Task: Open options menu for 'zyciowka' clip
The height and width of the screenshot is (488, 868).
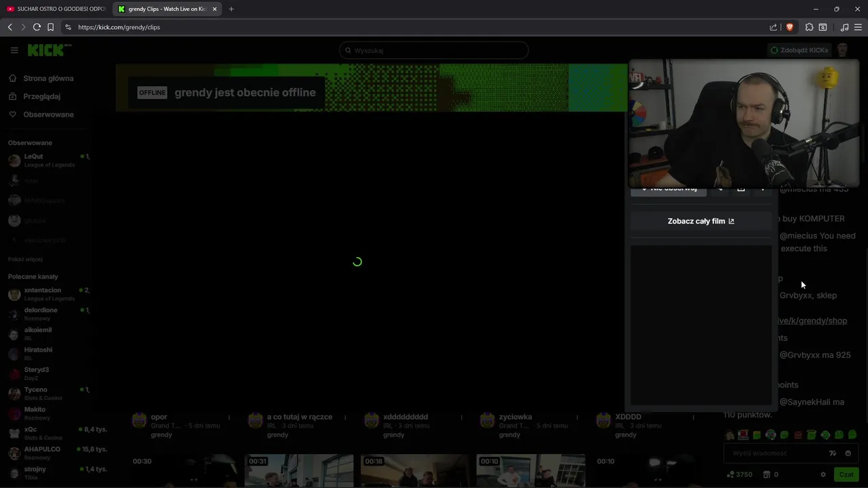Action: tap(577, 418)
